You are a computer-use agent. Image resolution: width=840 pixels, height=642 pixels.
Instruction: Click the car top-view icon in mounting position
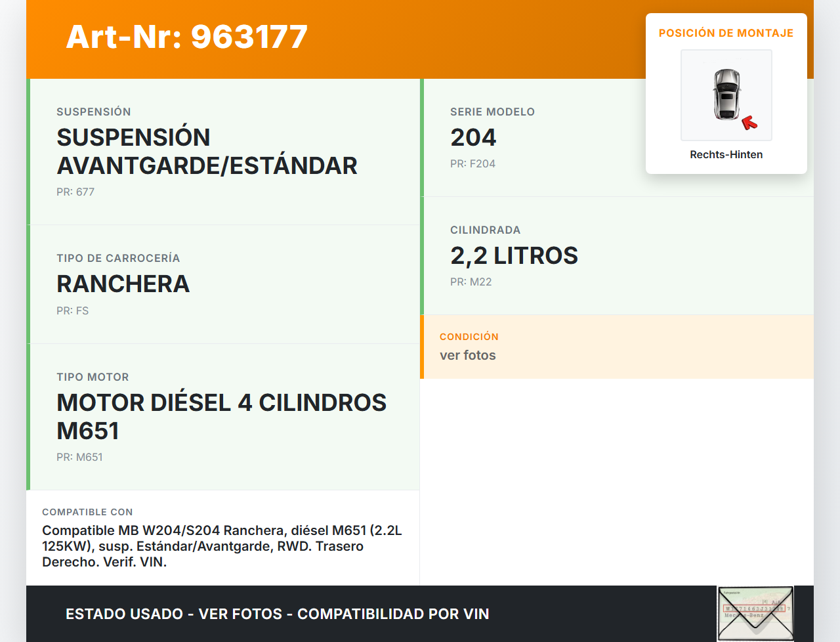point(726,94)
